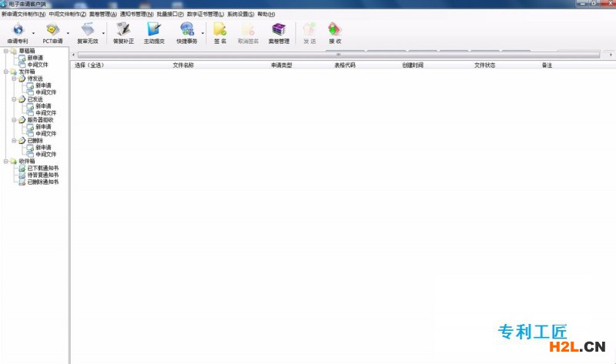The height and width of the screenshot is (364, 616).
Task: Select 中间文件 under 服务器拒收
Action: pos(46,134)
